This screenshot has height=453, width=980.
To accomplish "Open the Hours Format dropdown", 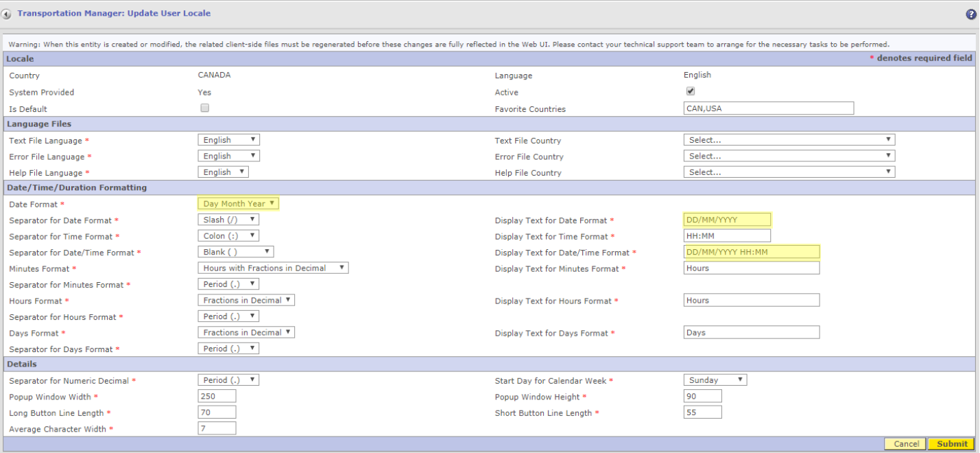I will click(246, 301).
